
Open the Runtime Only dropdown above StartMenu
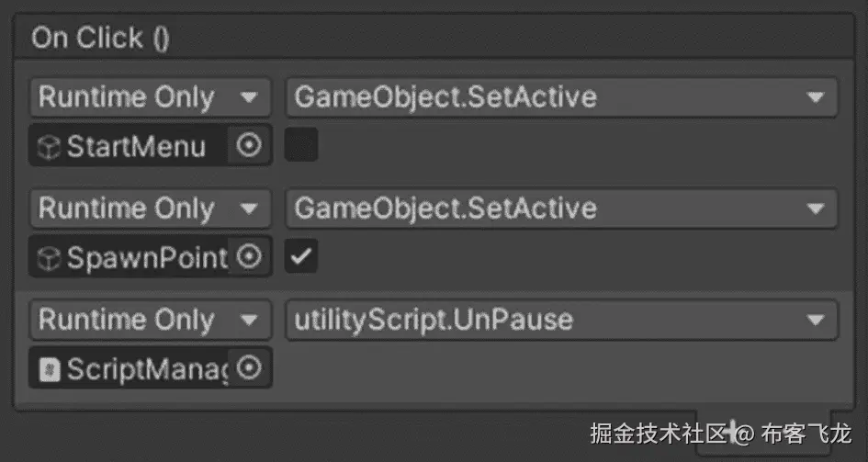pyautogui.click(x=150, y=97)
